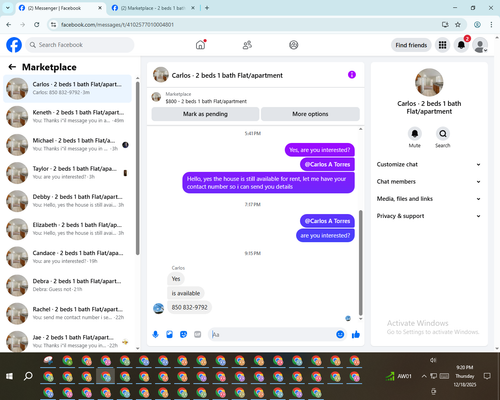Open Carlos chat in the list

pos(67,89)
